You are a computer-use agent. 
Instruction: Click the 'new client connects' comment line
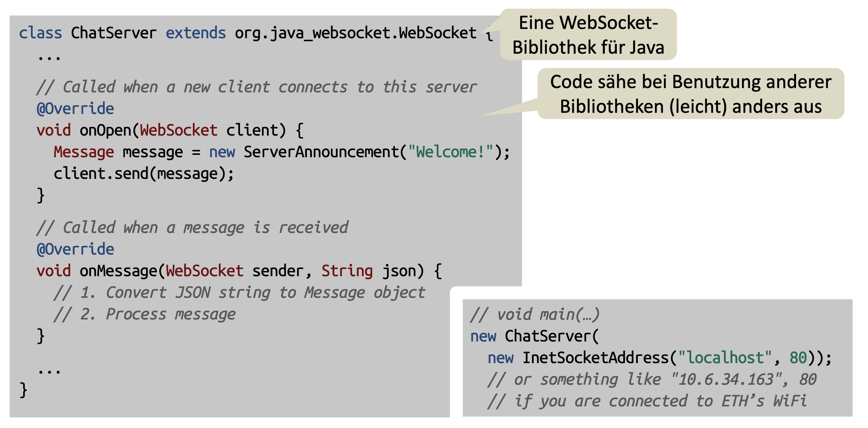pos(257,87)
